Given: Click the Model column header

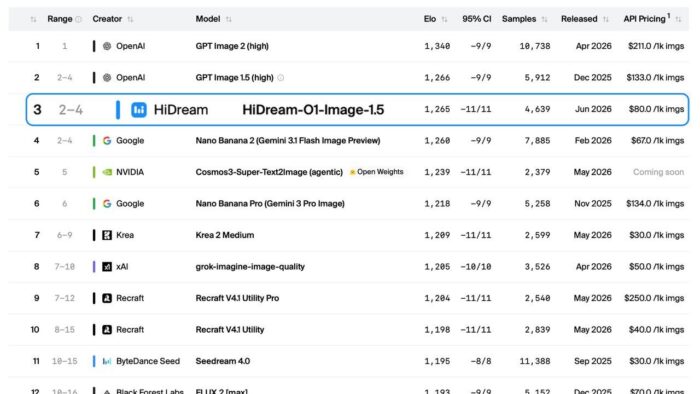Looking at the screenshot, I should pyautogui.click(x=208, y=19).
